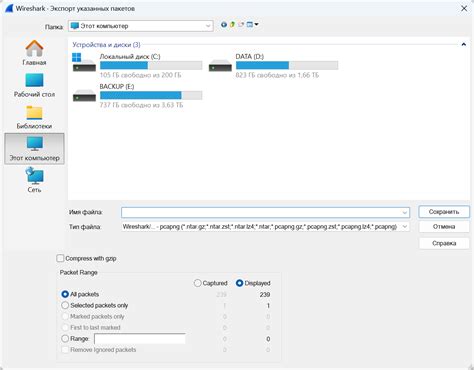The width and height of the screenshot is (474, 370).
Task: Select the DATA (D:) drive icon
Action: pos(220,65)
